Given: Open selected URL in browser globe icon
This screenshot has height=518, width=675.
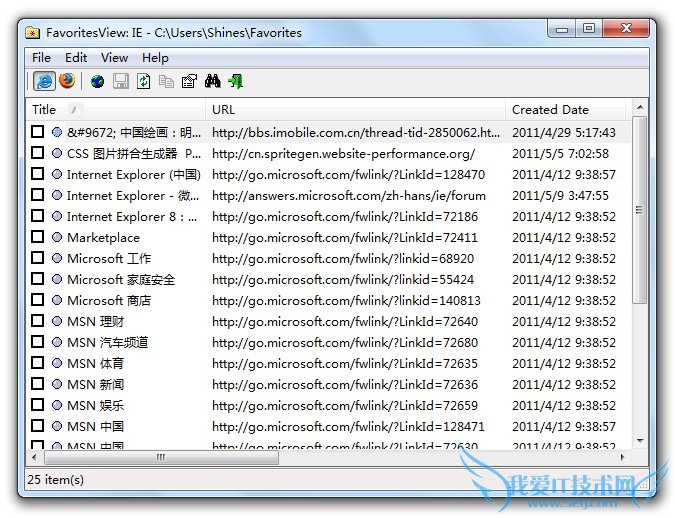Looking at the screenshot, I should 98,81.
